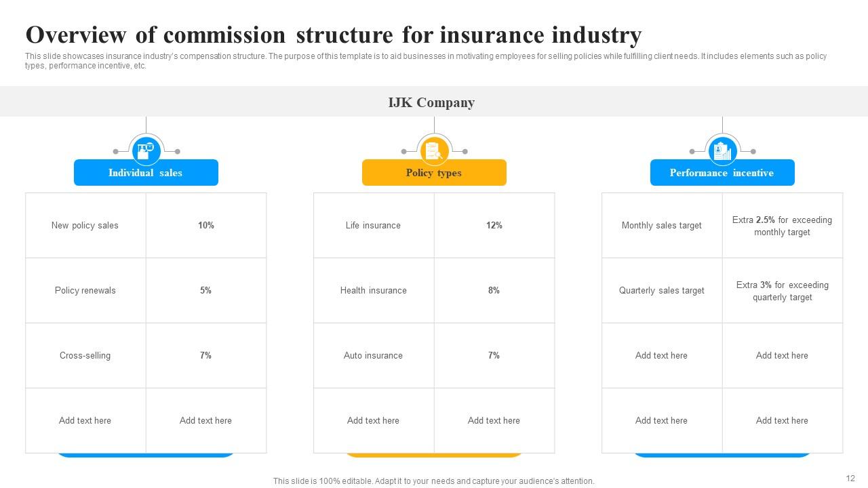Click the Monthly sales target cell

662,226
